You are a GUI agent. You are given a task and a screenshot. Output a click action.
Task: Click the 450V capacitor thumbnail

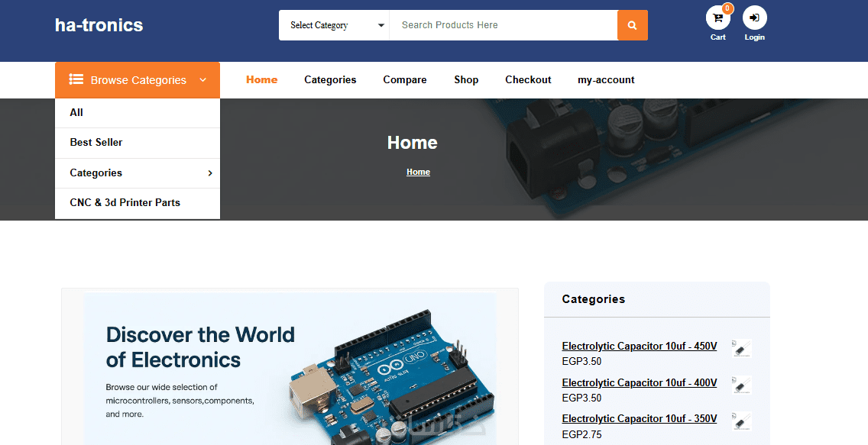(741, 348)
